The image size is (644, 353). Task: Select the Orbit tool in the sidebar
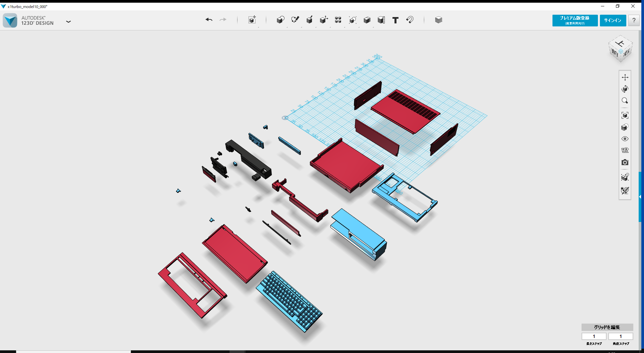coord(625,89)
